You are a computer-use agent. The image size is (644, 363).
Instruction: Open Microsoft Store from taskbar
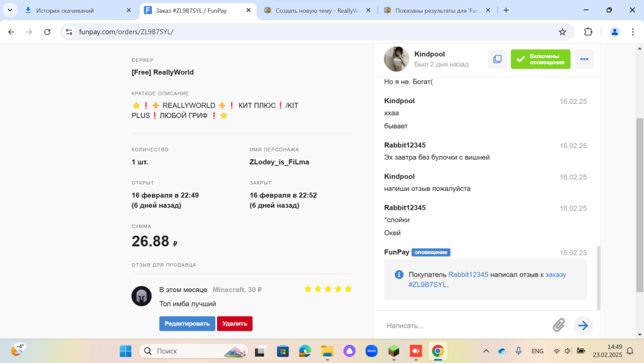[x=283, y=351]
